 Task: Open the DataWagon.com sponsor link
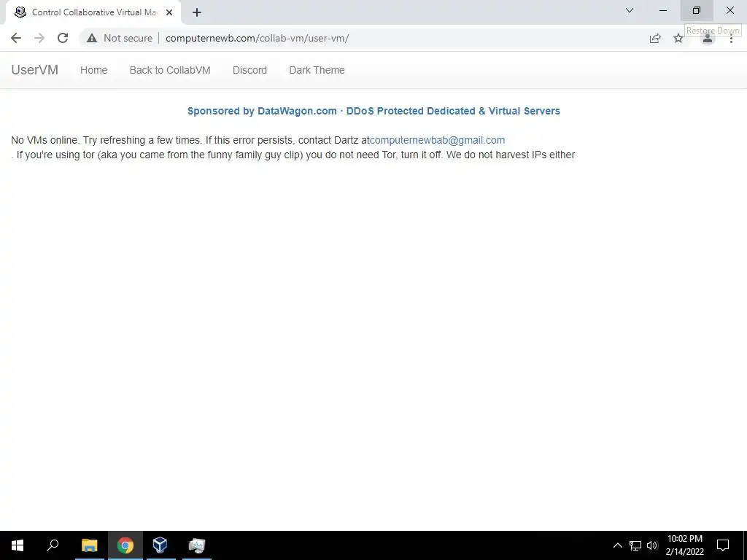(373, 111)
